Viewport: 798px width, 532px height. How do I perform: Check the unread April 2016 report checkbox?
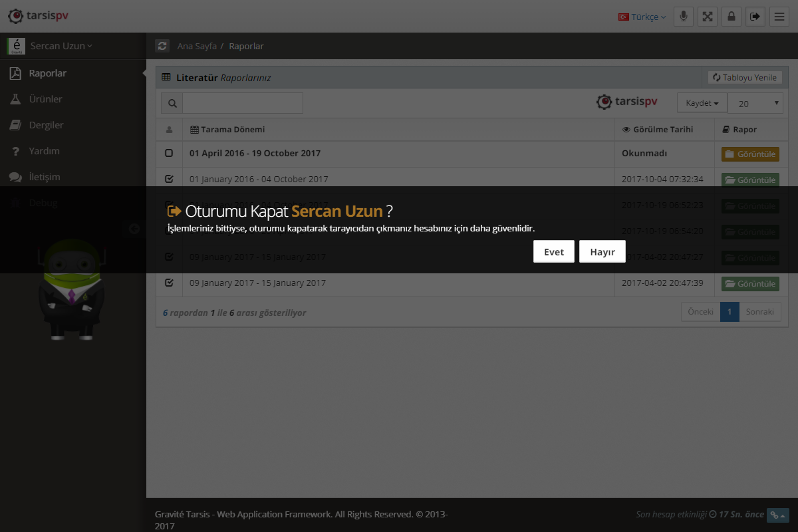169,154
